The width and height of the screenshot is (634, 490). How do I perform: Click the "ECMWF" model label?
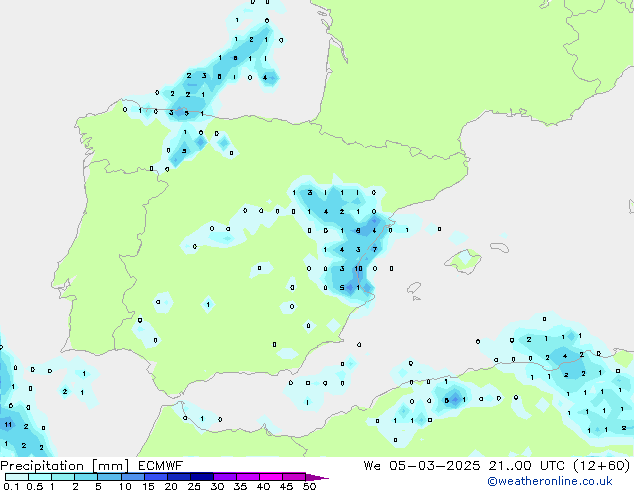click(x=161, y=466)
